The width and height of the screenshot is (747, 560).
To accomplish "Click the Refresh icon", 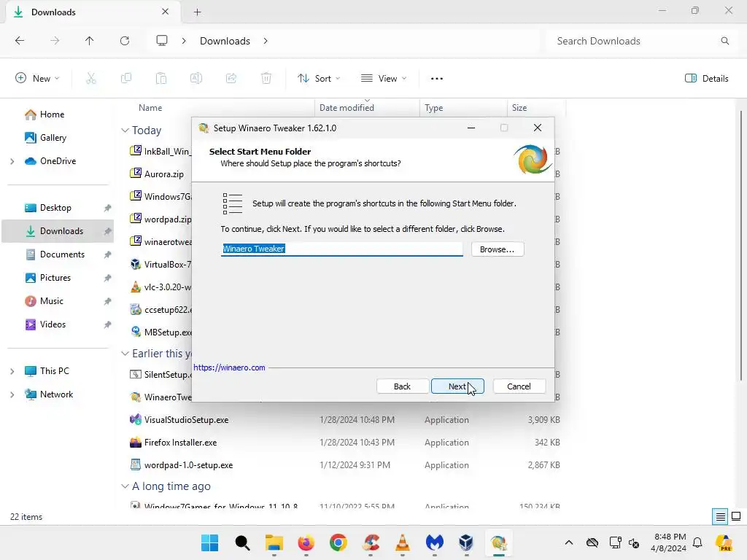I will click(x=125, y=41).
